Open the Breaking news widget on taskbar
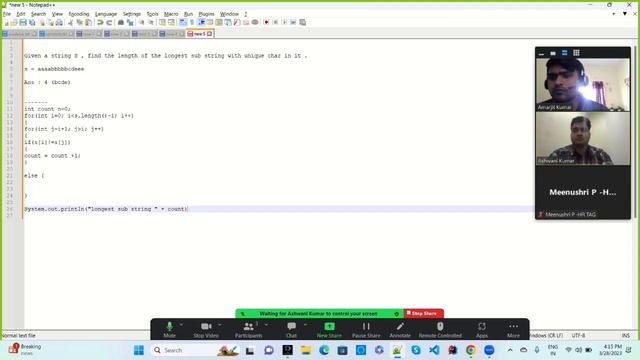The height and width of the screenshot is (360, 640). [25, 349]
